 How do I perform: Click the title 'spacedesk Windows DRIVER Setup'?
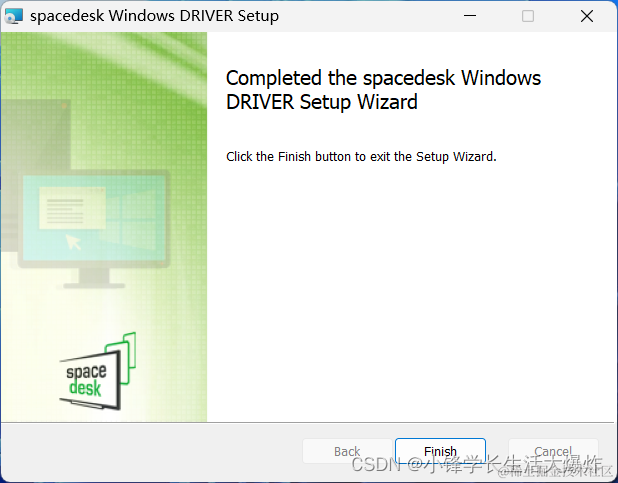(x=154, y=16)
